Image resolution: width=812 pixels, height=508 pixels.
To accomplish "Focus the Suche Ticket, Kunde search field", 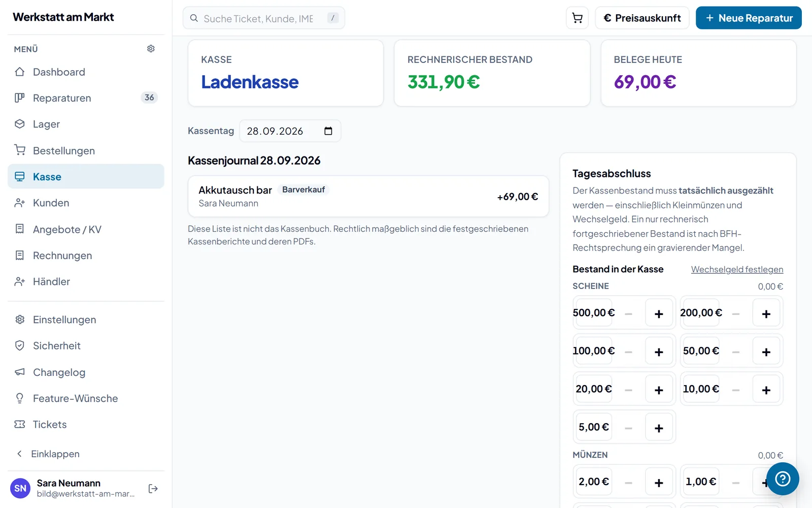I will (264, 18).
